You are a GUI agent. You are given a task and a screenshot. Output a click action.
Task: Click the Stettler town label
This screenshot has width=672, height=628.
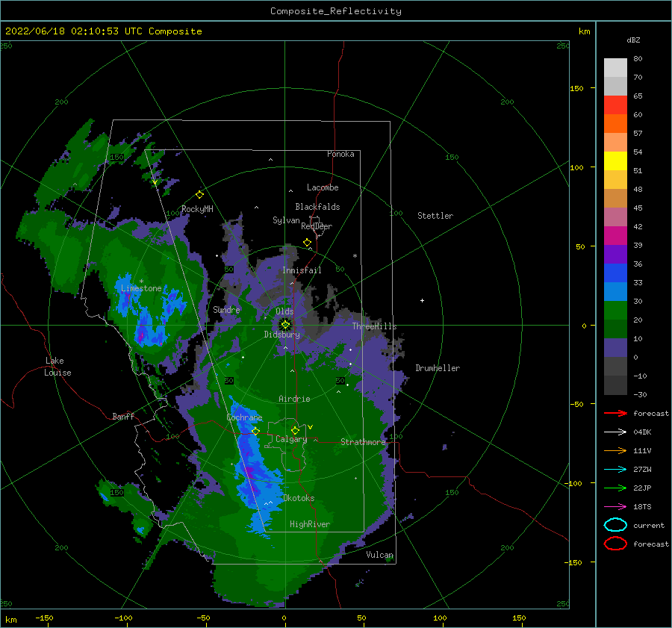pyautogui.click(x=435, y=216)
